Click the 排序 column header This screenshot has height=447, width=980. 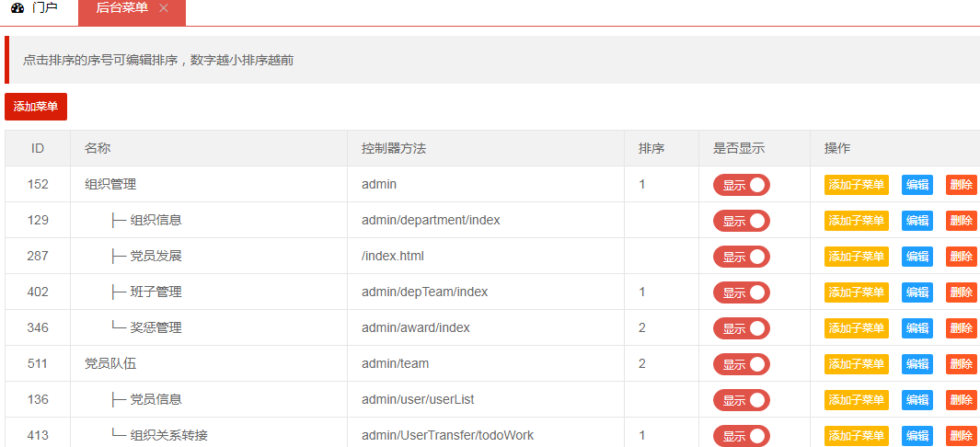tap(651, 149)
